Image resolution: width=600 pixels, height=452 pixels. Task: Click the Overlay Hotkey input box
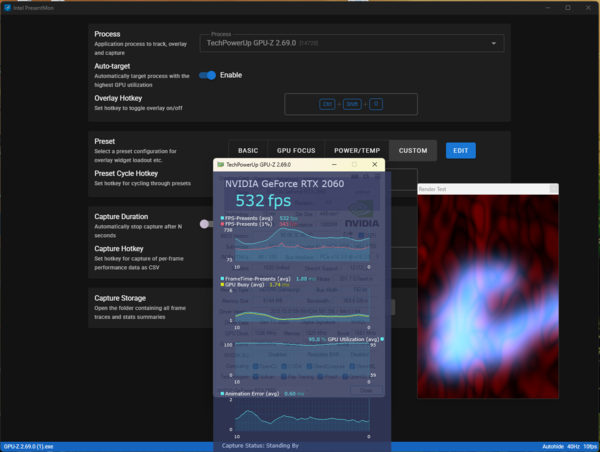(x=351, y=104)
